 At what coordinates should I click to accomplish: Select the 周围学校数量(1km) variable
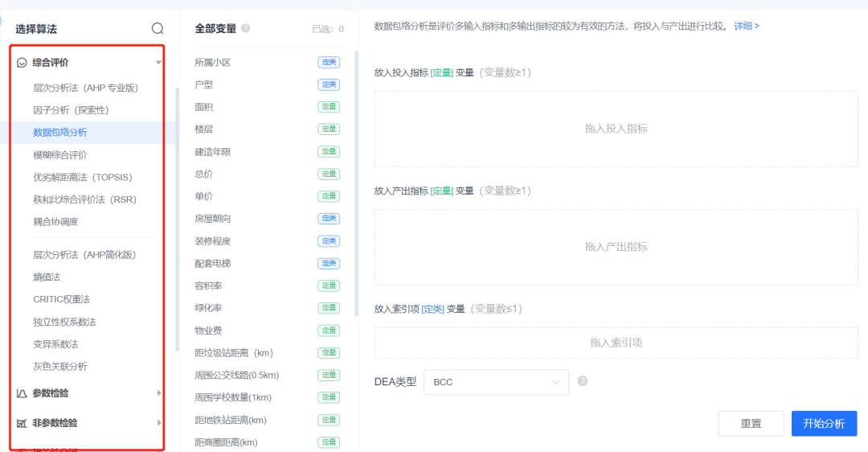coord(233,397)
